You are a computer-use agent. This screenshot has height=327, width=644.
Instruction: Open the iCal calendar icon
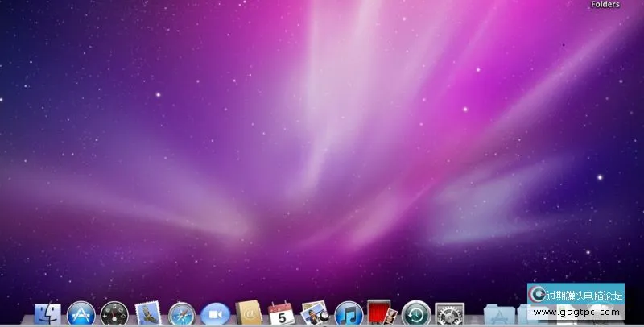pos(282,313)
